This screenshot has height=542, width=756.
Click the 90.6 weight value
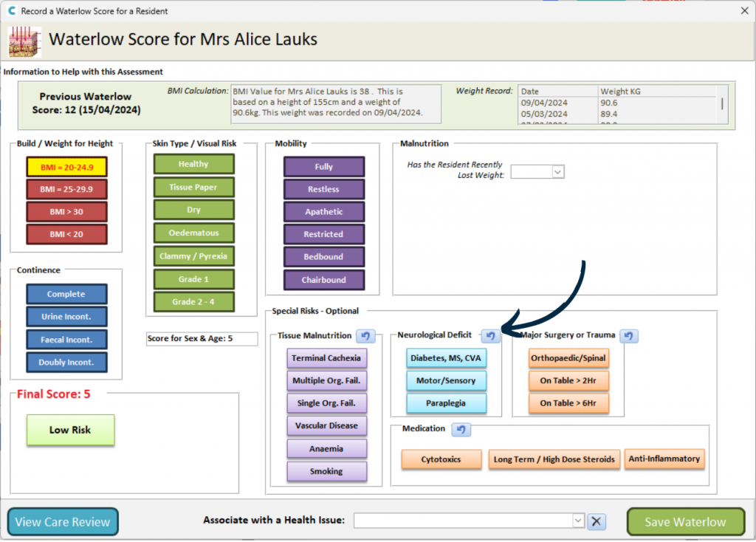[609, 103]
